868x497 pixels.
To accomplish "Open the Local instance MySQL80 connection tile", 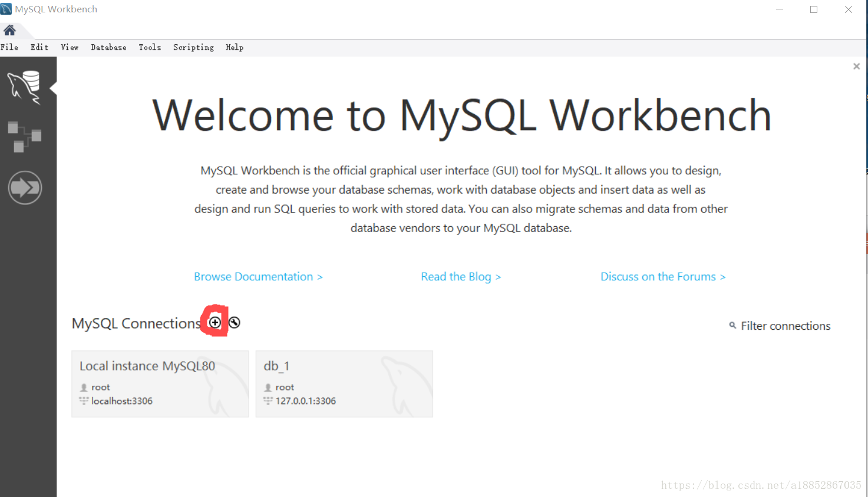I will [160, 384].
